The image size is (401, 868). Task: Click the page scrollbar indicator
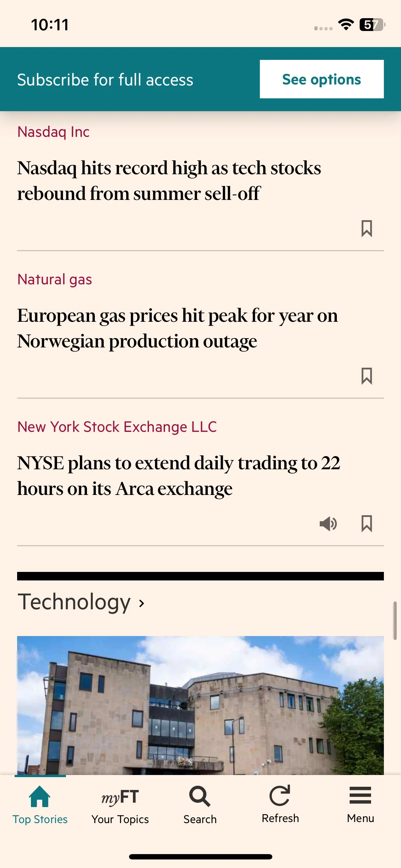(395, 620)
